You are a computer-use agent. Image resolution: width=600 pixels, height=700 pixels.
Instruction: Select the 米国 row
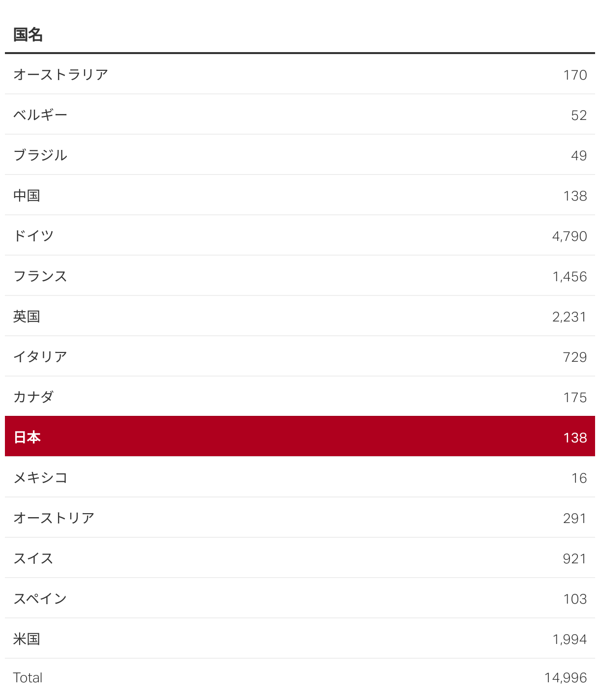tap(300, 639)
